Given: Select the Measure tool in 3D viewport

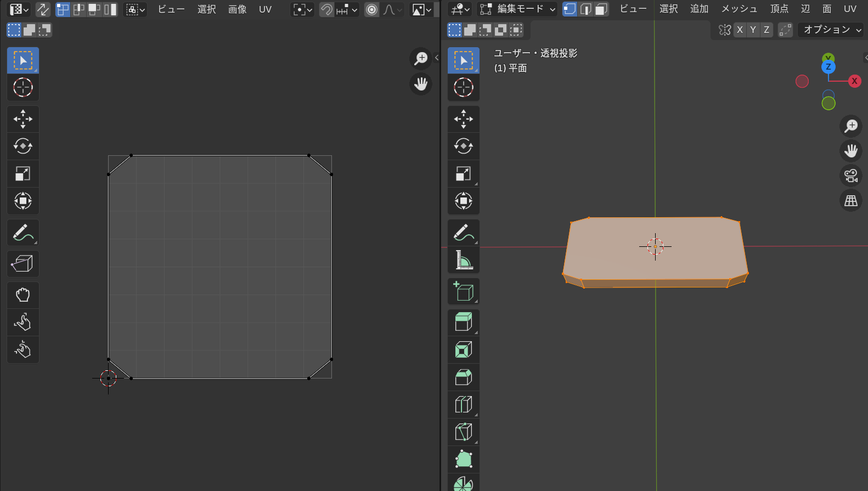Looking at the screenshot, I should tap(464, 260).
